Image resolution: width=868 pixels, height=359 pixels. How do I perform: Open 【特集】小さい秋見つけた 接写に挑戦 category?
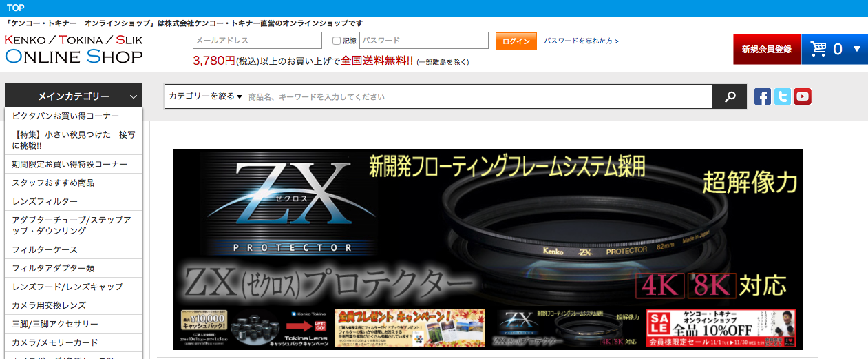pos(74,140)
